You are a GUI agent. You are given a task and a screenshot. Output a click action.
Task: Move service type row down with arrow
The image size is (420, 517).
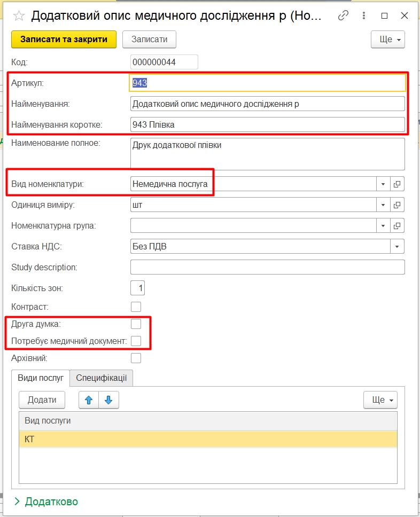(108, 399)
